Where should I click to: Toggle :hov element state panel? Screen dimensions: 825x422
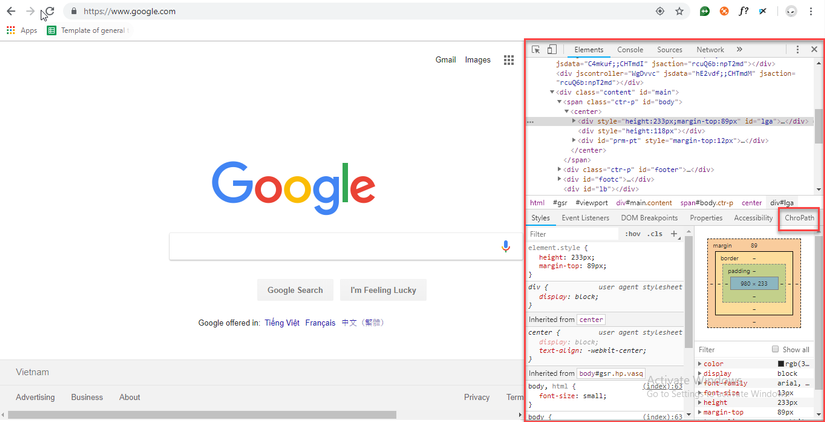[x=633, y=234]
